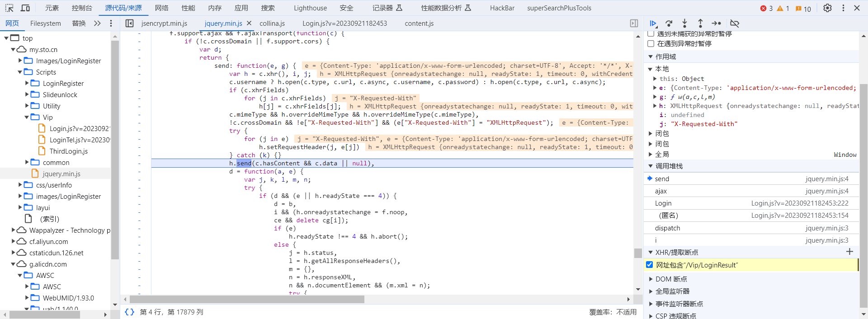Open the 性能数据分析 performance insights tab

446,8
